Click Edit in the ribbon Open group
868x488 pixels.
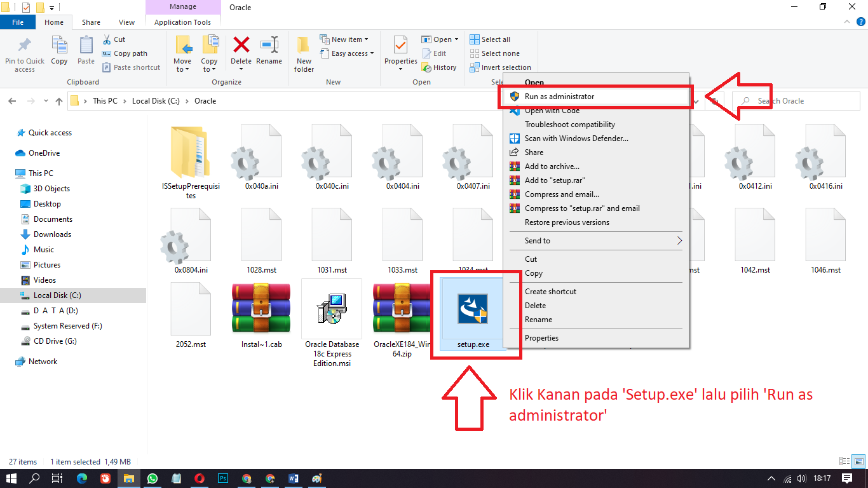tap(434, 53)
